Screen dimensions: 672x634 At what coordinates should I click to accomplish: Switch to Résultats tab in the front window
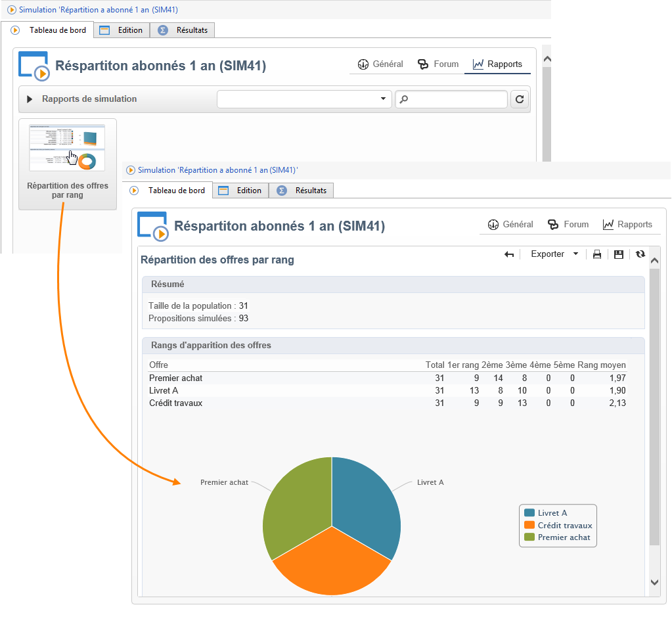pos(302,191)
